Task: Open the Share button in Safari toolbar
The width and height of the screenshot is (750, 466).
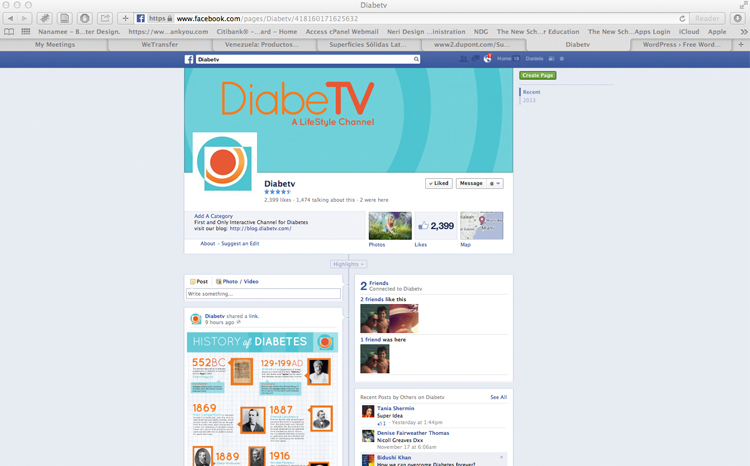Action: (x=105, y=18)
